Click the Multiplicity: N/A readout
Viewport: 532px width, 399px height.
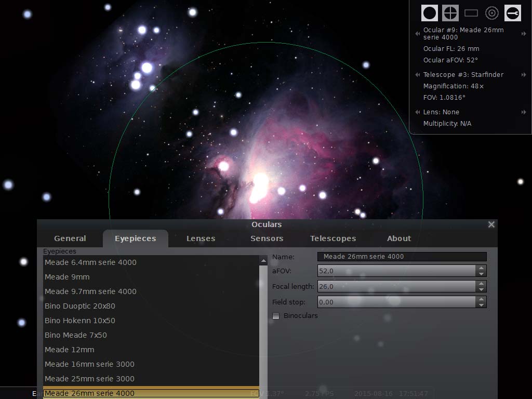447,124
